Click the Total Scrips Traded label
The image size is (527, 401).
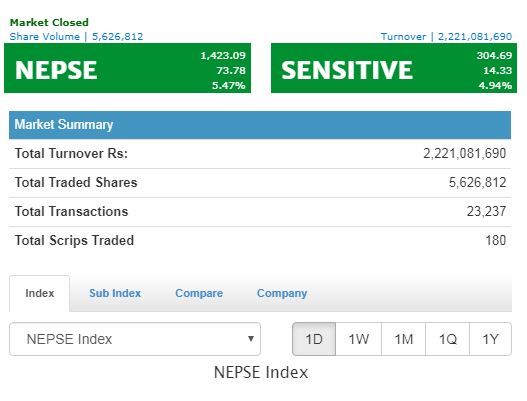[74, 240]
